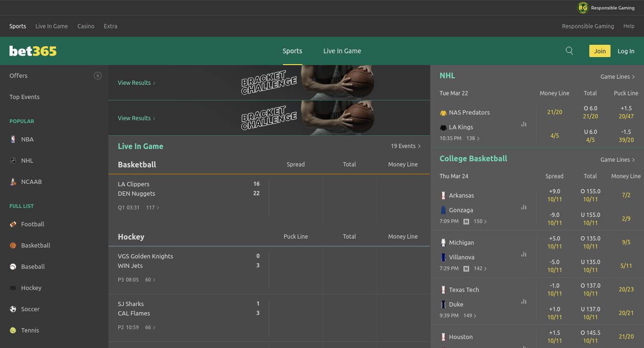Open stats icon for Texas Tech vs Duke
The width and height of the screenshot is (644, 348).
coord(524,301)
